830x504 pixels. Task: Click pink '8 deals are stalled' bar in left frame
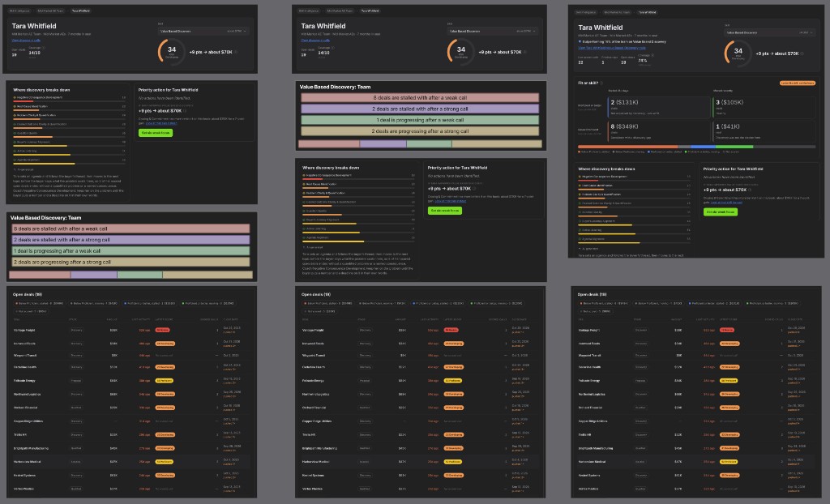tap(130, 229)
